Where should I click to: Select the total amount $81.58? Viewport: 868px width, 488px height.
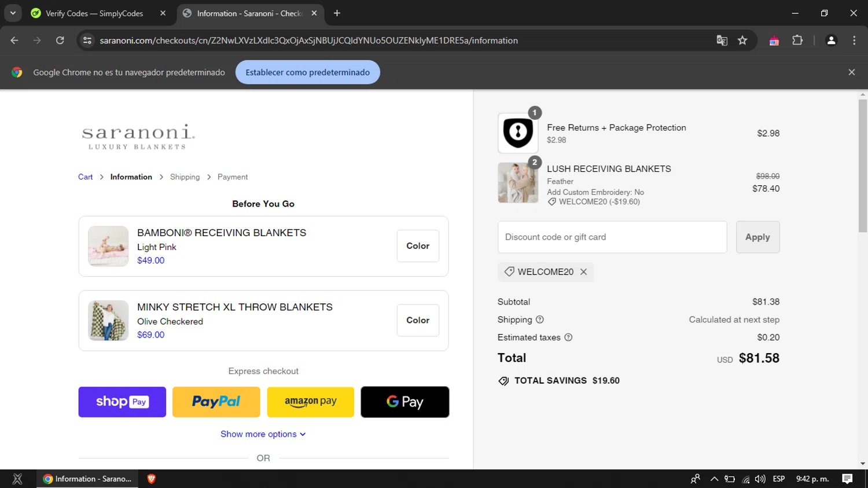(x=759, y=358)
